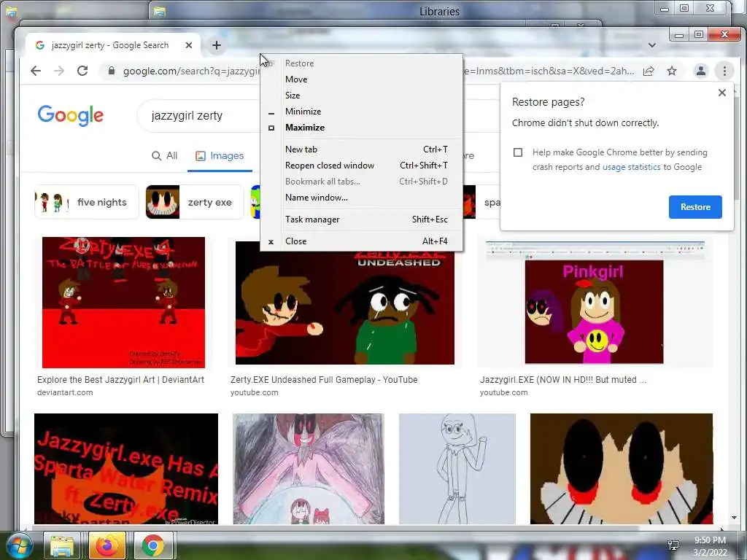Select Maximize from the context menu
The width and height of the screenshot is (747, 560).
[362, 128]
